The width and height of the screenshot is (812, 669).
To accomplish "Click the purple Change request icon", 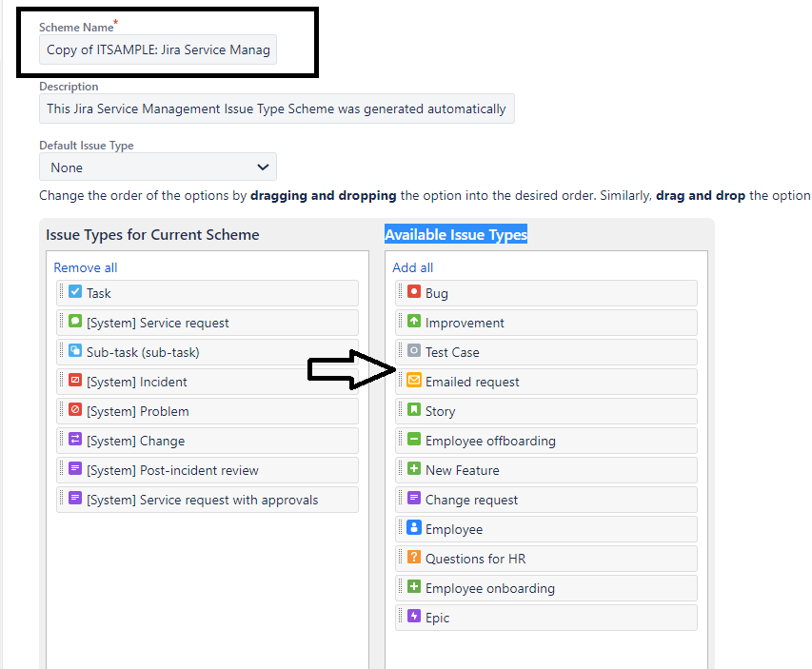I will point(414,498).
